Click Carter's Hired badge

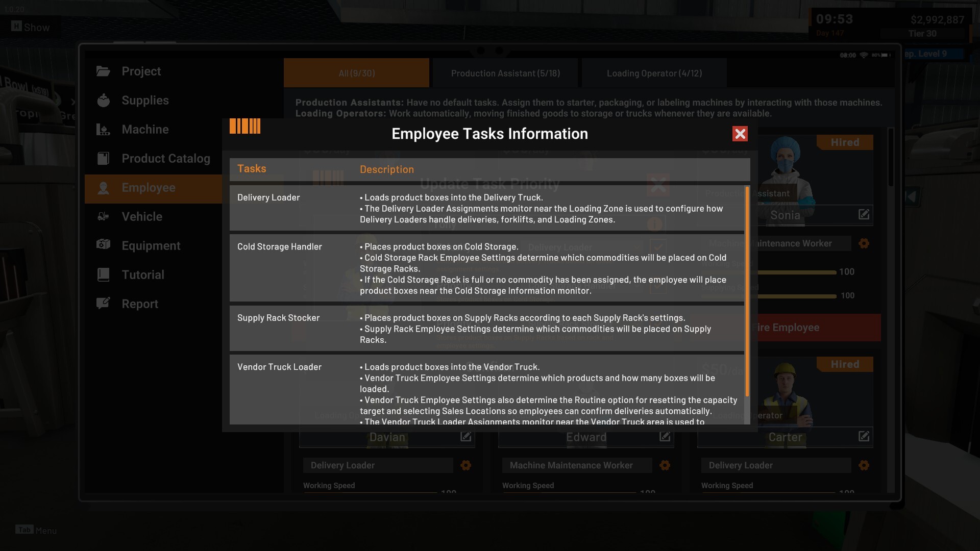[x=845, y=364]
